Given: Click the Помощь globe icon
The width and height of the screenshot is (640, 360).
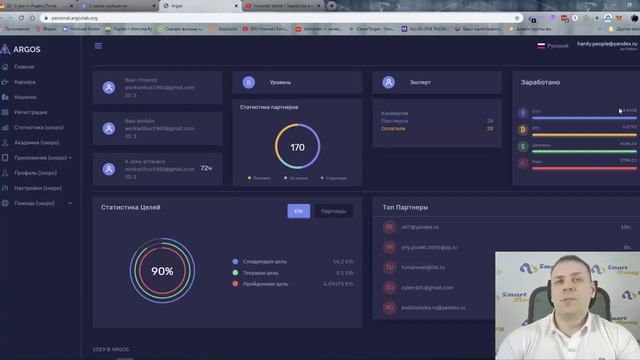Looking at the screenshot, I should coord(5,203).
